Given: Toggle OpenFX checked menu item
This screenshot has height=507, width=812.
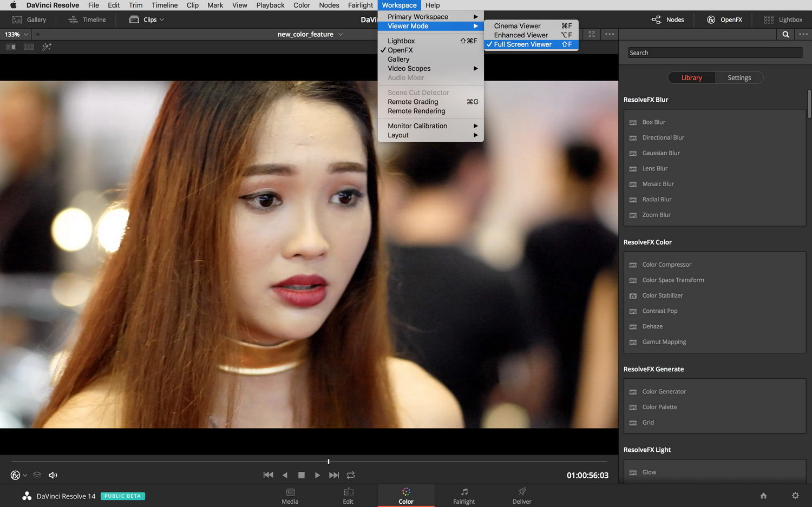Looking at the screenshot, I should [430, 50].
